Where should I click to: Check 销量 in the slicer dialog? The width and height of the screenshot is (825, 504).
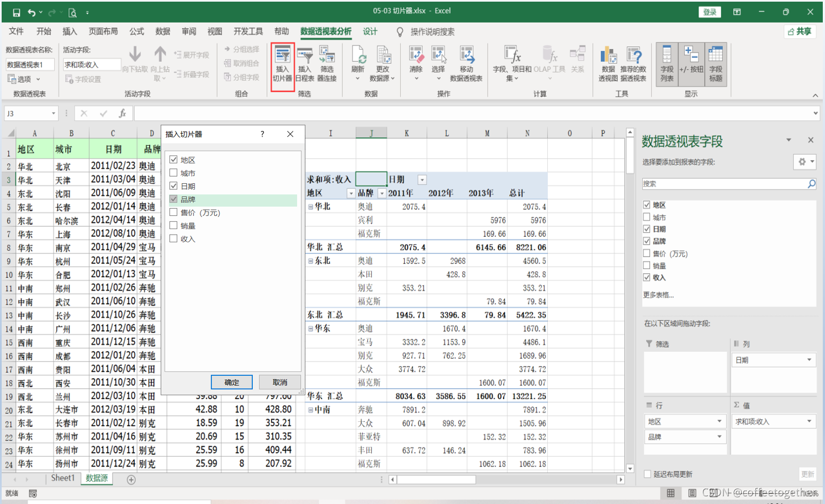(x=173, y=226)
